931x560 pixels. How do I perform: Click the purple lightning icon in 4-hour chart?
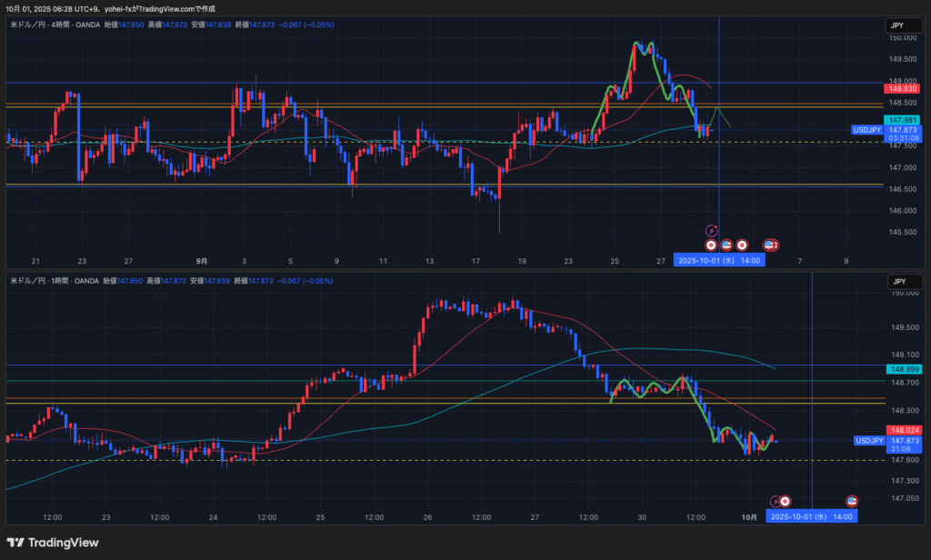click(x=712, y=232)
